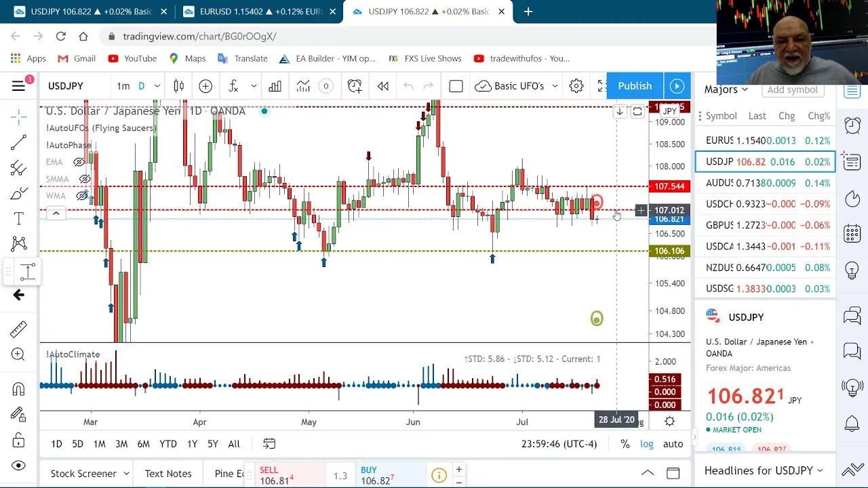Toggle stay-in-drawing-mode pencil lock
The image size is (868, 488).
pyautogui.click(x=18, y=414)
